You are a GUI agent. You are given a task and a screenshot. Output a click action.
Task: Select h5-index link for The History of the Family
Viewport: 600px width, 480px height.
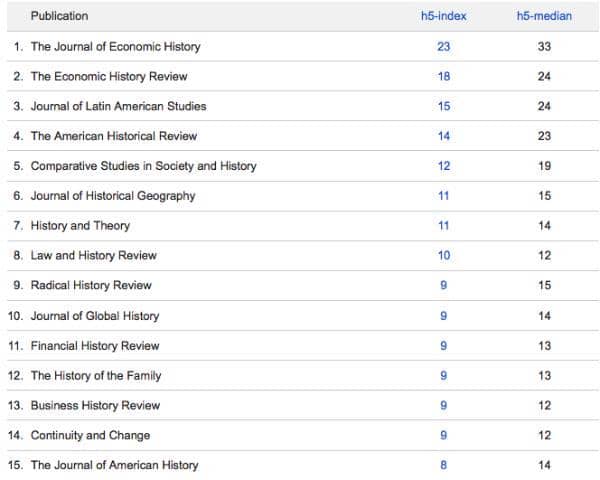click(444, 376)
